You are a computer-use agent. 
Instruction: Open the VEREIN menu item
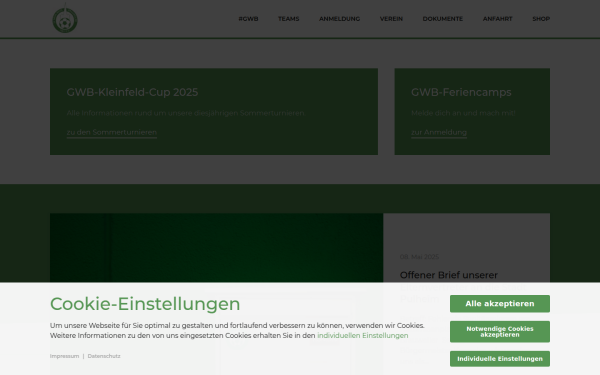click(391, 19)
